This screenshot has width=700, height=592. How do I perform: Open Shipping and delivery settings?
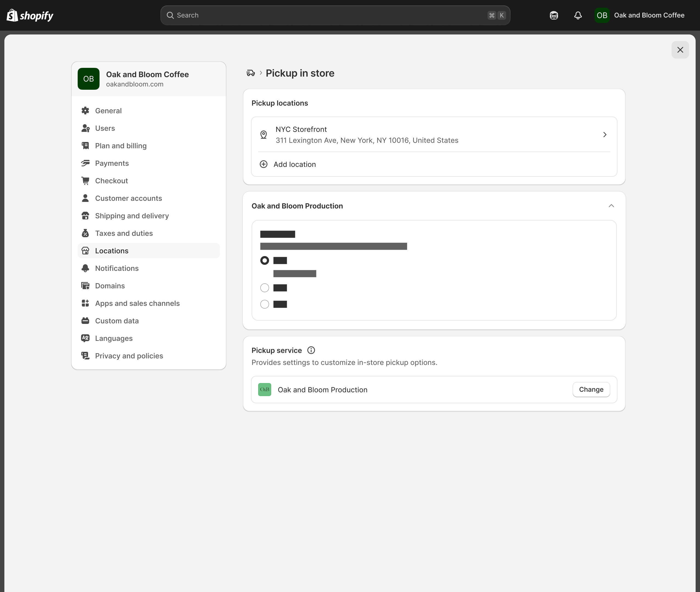click(148, 216)
